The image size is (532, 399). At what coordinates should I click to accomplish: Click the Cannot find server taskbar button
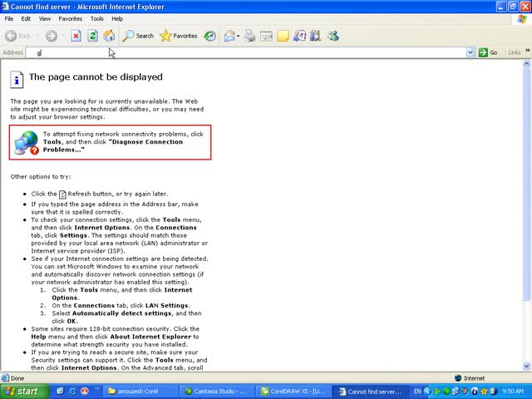click(x=370, y=392)
